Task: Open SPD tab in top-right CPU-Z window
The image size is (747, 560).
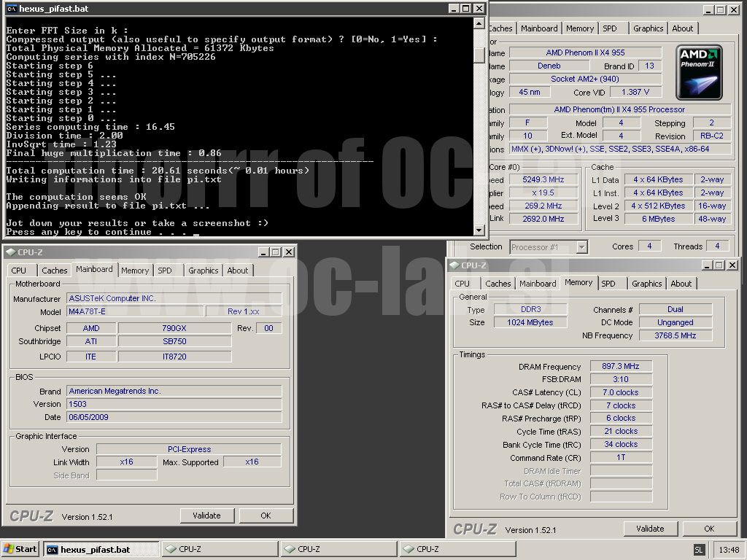Action: (610, 28)
